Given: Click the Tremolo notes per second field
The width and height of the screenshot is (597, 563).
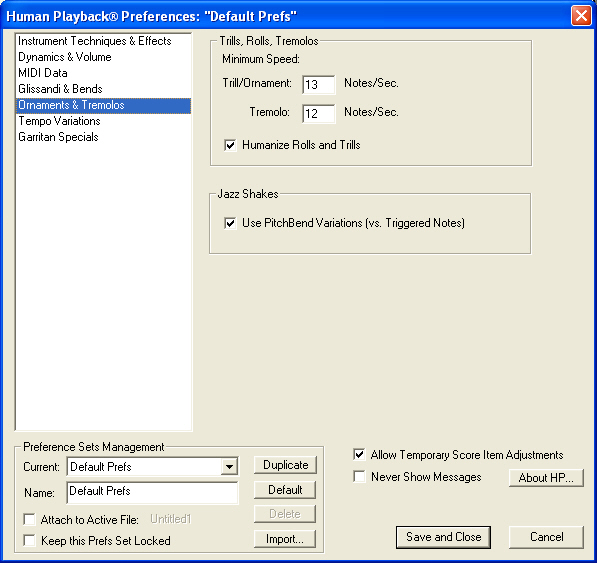Looking at the screenshot, I should (x=319, y=113).
